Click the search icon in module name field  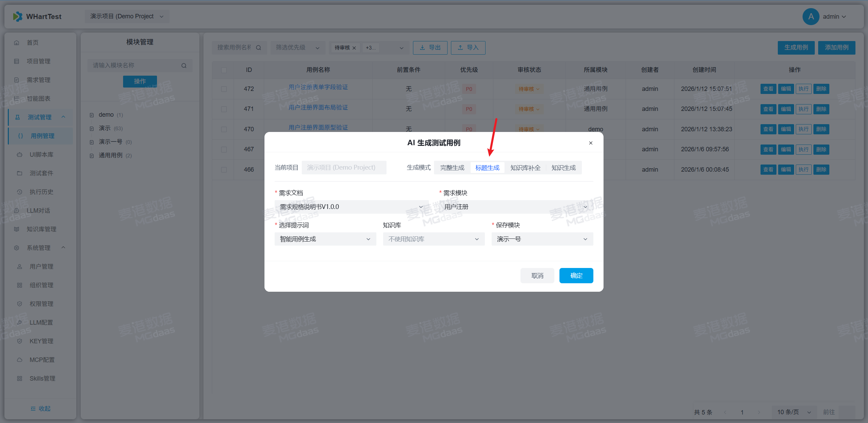pos(184,65)
